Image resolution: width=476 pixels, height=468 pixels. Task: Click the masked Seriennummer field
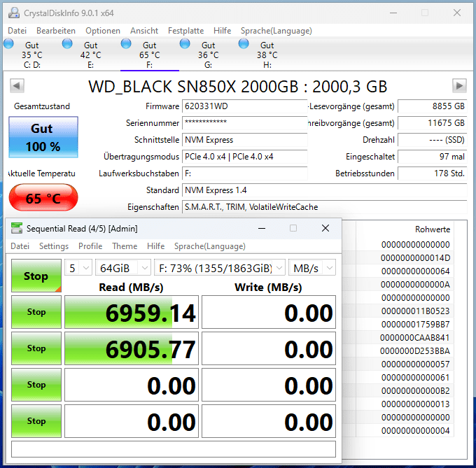[x=245, y=123]
